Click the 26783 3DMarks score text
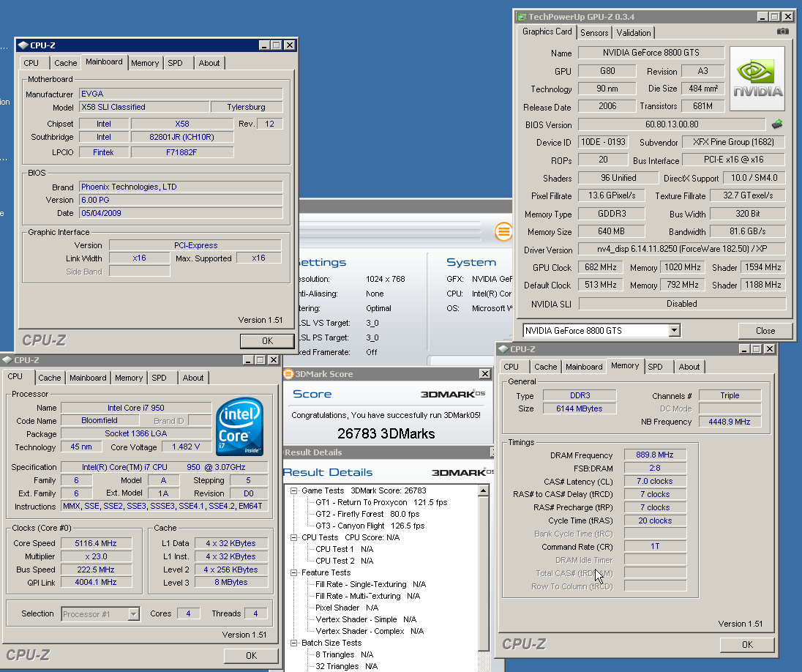 (x=386, y=433)
